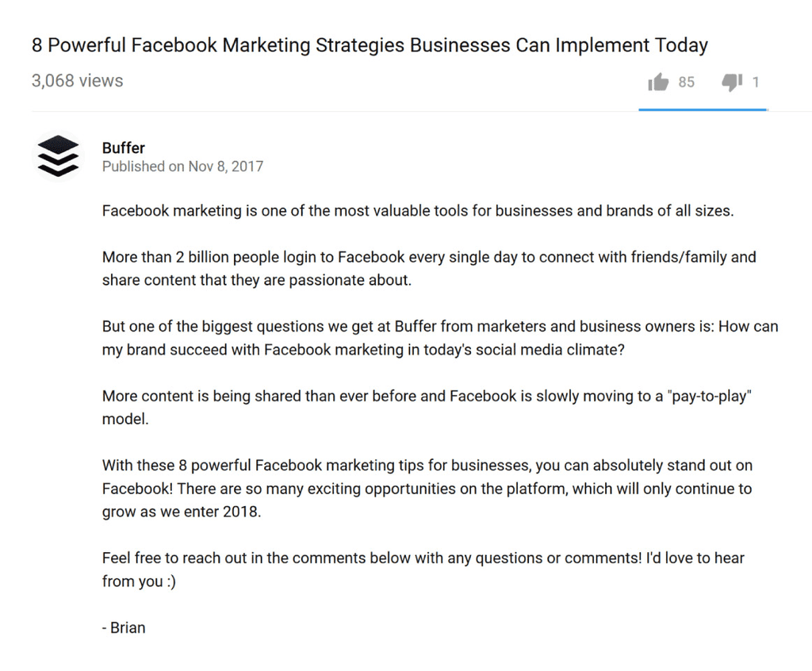The width and height of the screenshot is (812, 671).
Task: Click the '- Brian' signature
Action: pos(124,627)
